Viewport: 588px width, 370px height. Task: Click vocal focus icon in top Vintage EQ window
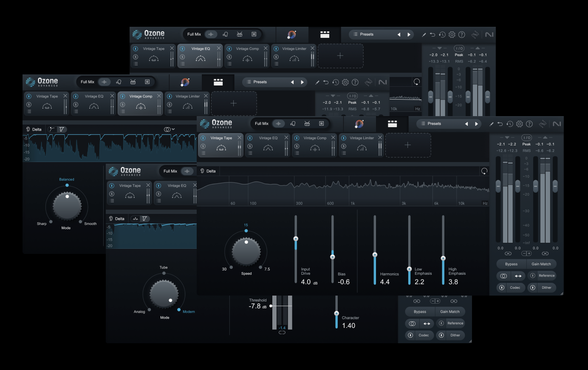225,34
